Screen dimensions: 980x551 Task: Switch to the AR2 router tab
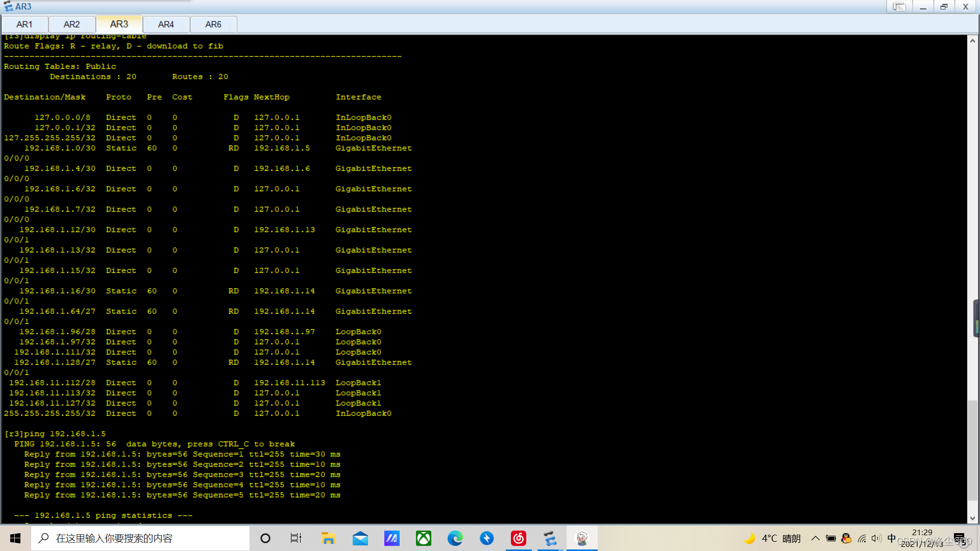(x=71, y=24)
